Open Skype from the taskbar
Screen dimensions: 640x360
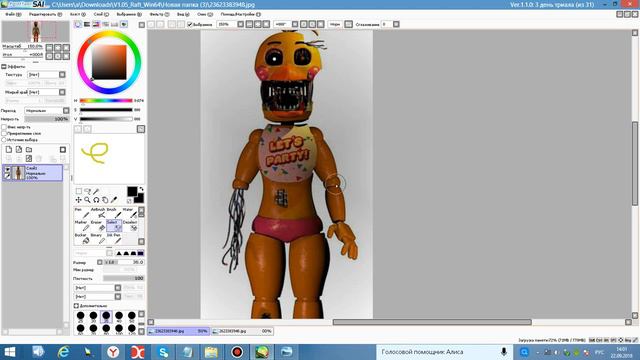(x=163, y=352)
